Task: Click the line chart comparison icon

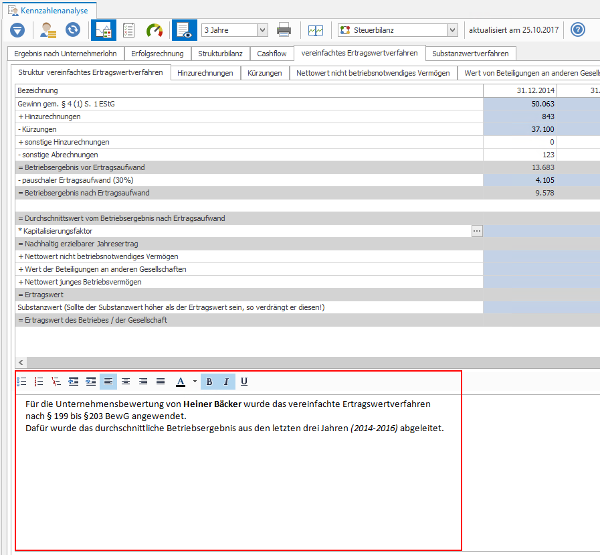Action: click(x=315, y=30)
